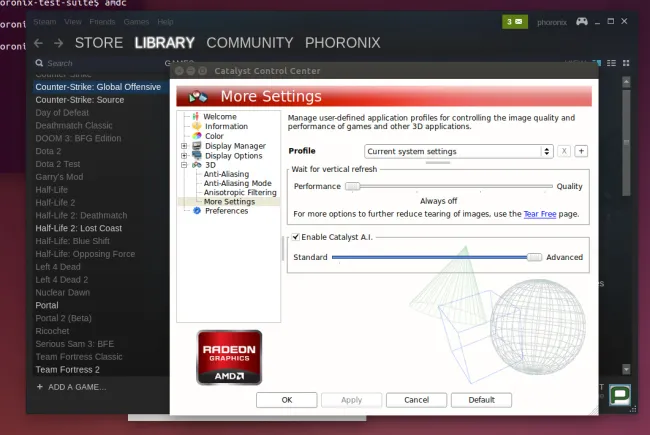This screenshot has height=435, width=650.
Task: Expand the Display Manager tree node
Action: click(184, 146)
